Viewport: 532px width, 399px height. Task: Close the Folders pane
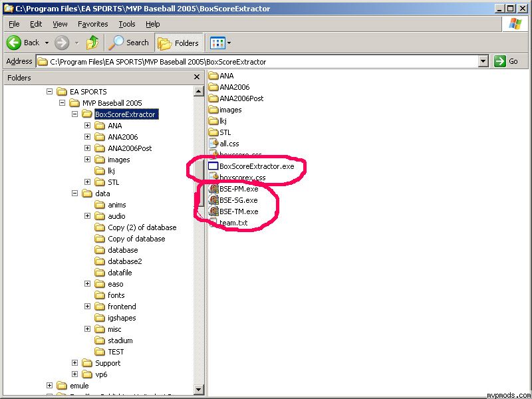pos(196,77)
